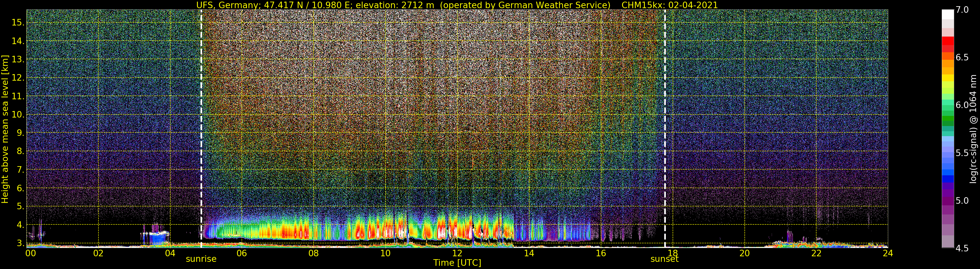
Task: Click the 5.5 value on the colorbar scale
Action: (x=962, y=153)
